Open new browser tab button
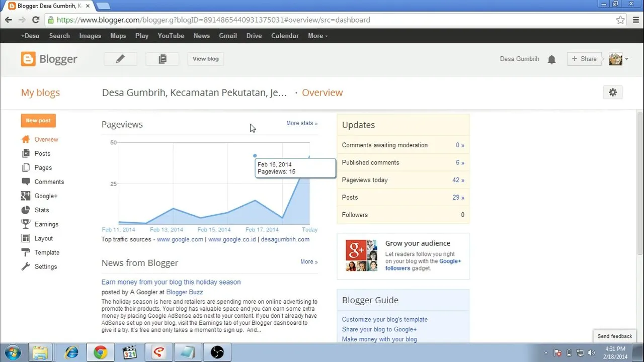The image size is (644, 362). (103, 6)
